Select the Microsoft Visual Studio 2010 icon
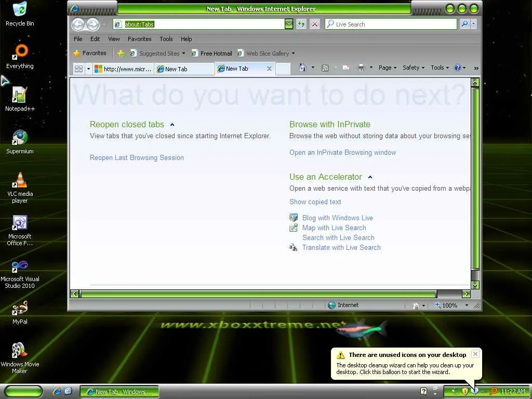 point(20,273)
